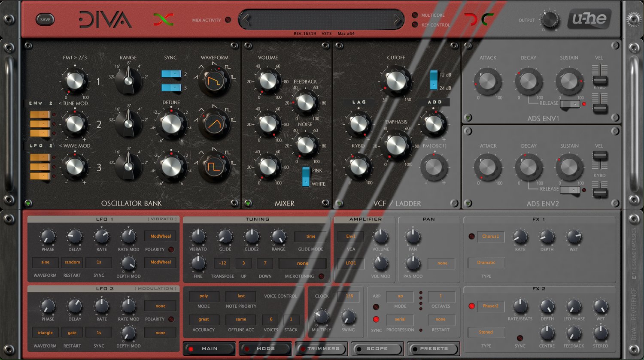Toggle the ENV1 RELEASE switch
The width and height of the screenshot is (644, 360).
point(570,104)
